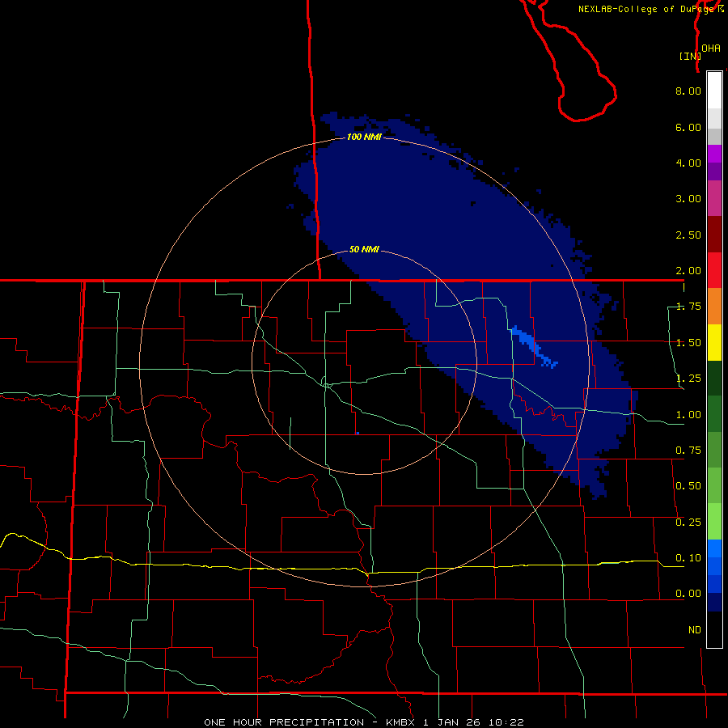The height and width of the screenshot is (728, 728).
Task: Click the 50 NMI range ring label
Action: pos(364,249)
